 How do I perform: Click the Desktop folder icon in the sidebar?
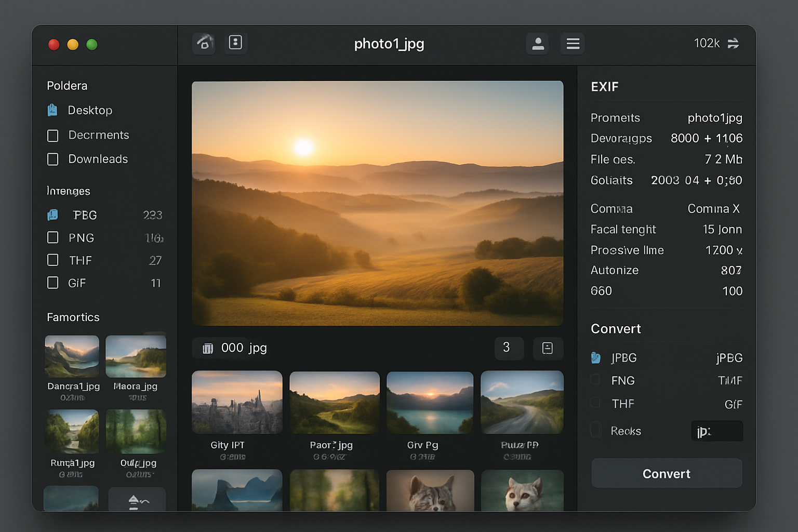(52, 110)
